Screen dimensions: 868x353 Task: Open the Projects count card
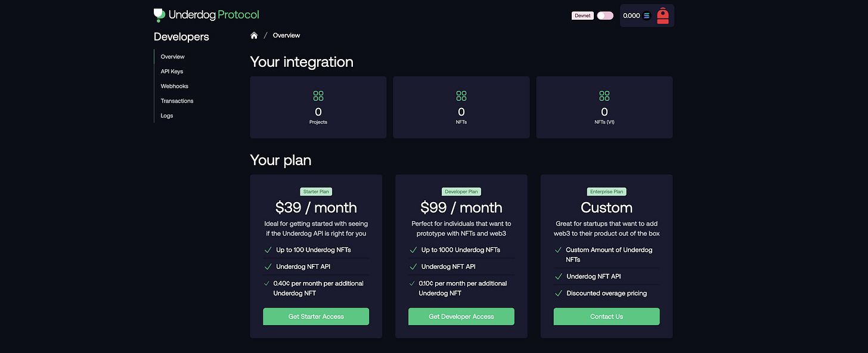click(x=318, y=107)
